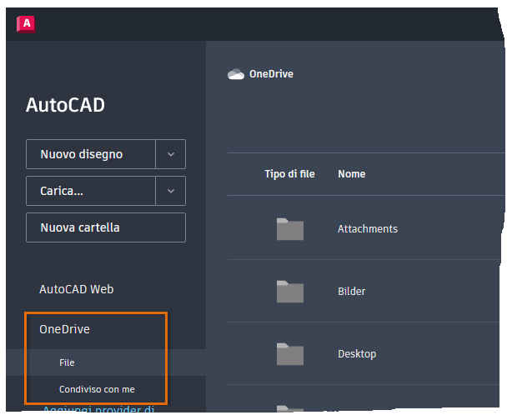Screen dimensions: 512x420
Task: Open the Bilder folder icon
Action: click(290, 292)
